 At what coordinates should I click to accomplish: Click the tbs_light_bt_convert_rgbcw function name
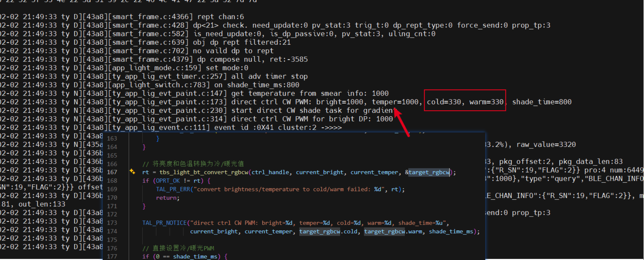[203, 172]
